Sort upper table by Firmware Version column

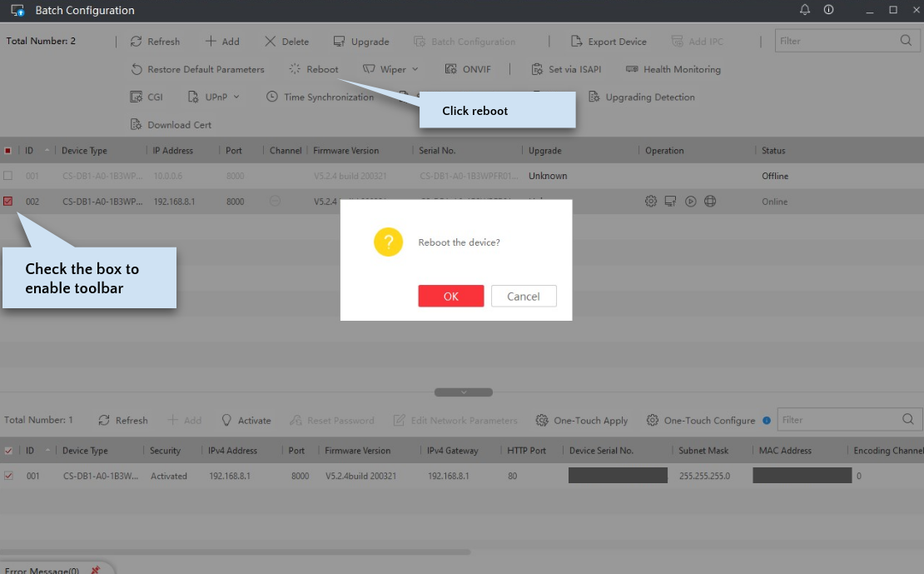pos(345,151)
